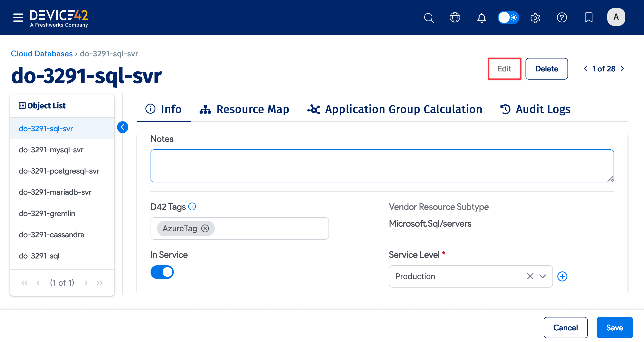Image resolution: width=644 pixels, height=342 pixels.
Task: Open the settings gear icon
Action: coord(535,17)
